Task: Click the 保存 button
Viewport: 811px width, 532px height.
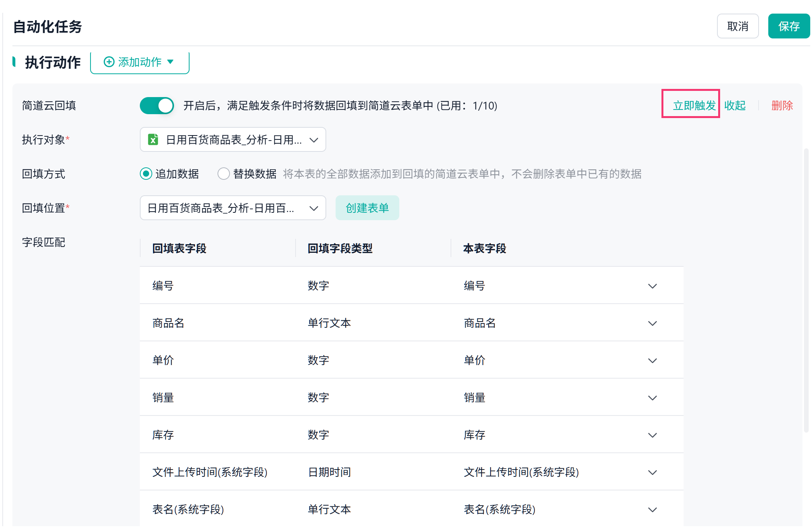Action: pyautogui.click(x=789, y=26)
